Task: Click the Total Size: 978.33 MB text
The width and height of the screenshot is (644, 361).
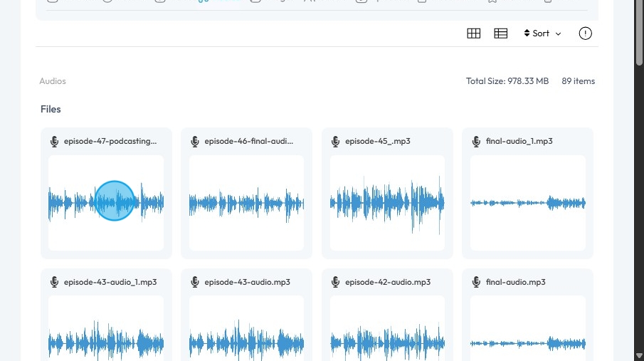Action: [507, 81]
